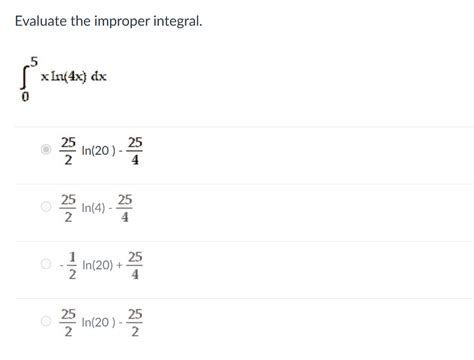The width and height of the screenshot is (474, 360).
Task: Click the 25/4 fraction in the third answer
Action: tap(135, 265)
